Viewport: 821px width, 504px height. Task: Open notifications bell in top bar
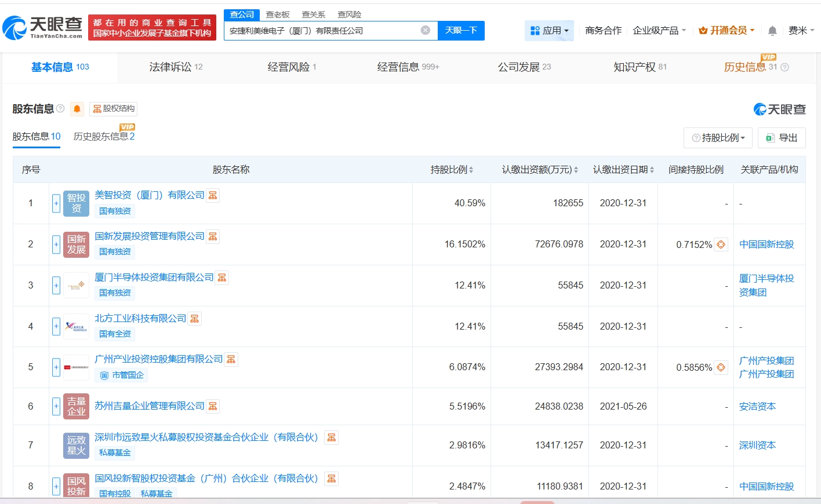[772, 31]
